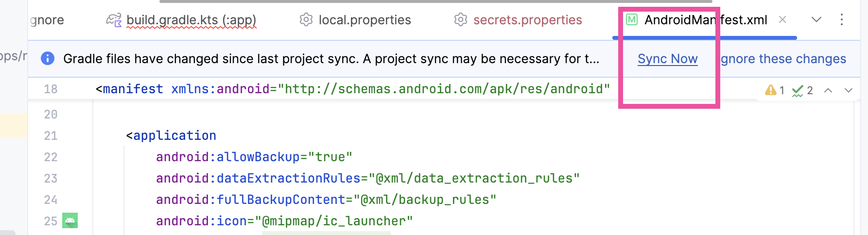The image size is (868, 235).
Task: Jump to previous highlighted problem arrow
Action: point(828,90)
